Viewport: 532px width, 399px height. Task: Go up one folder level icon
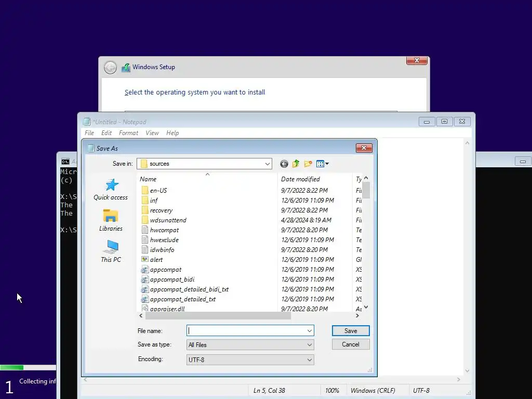tap(296, 164)
